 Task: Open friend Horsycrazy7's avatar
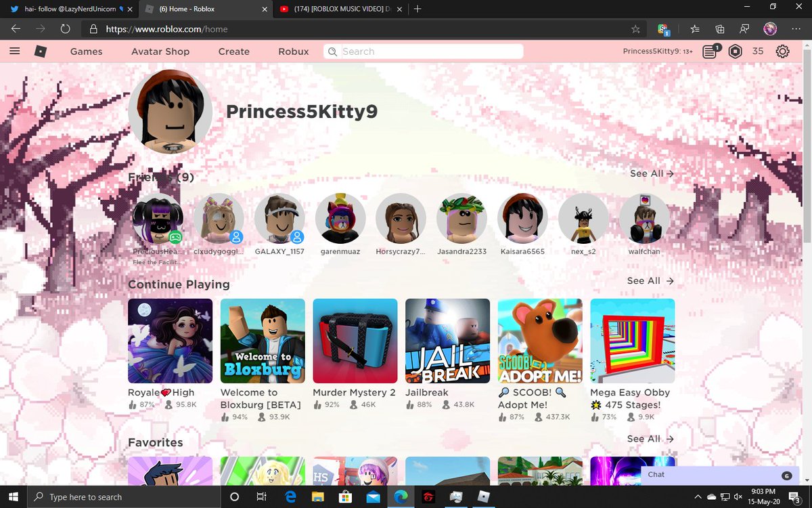(x=401, y=218)
